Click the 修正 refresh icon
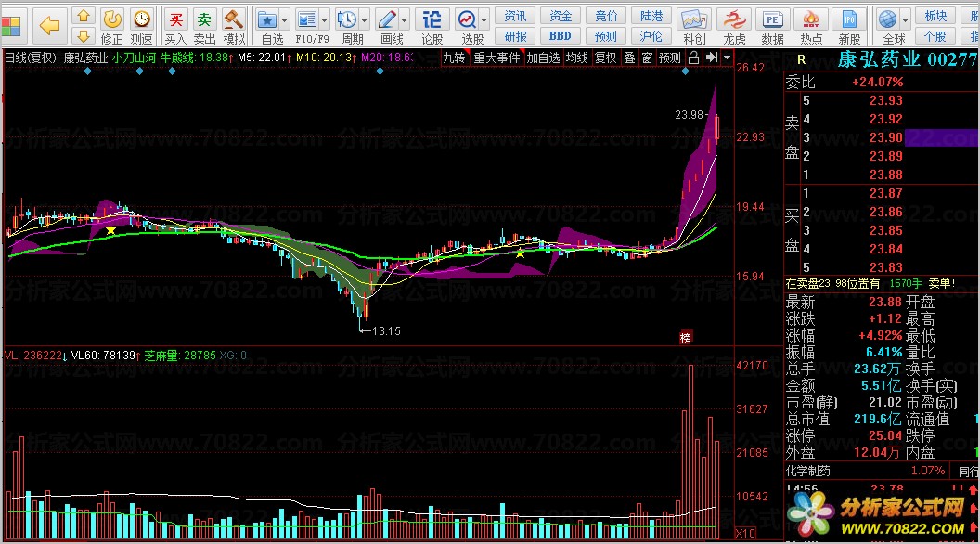 [112, 19]
